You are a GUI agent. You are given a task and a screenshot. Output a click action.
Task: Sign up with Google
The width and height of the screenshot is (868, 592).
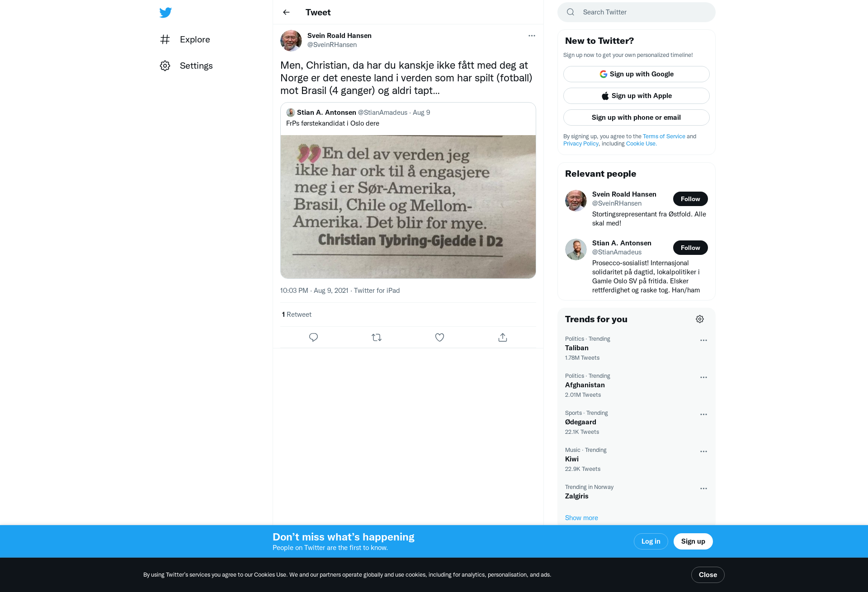(x=637, y=74)
